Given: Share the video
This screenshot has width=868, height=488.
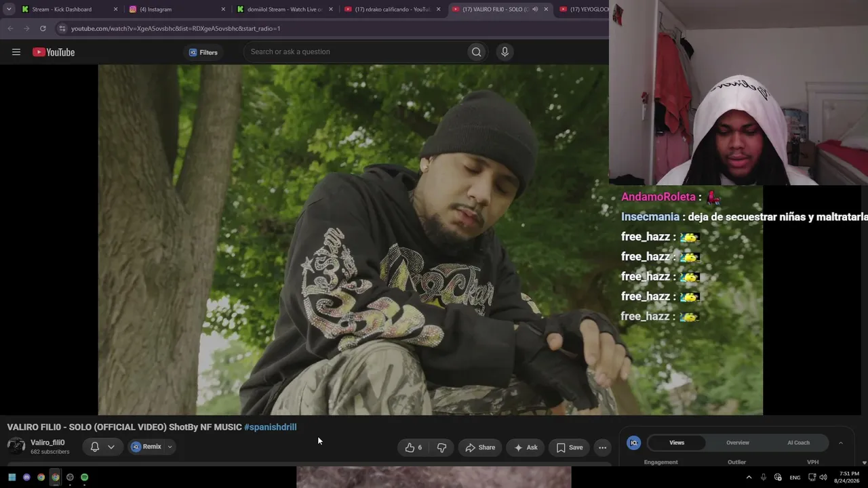Looking at the screenshot, I should pyautogui.click(x=480, y=447).
